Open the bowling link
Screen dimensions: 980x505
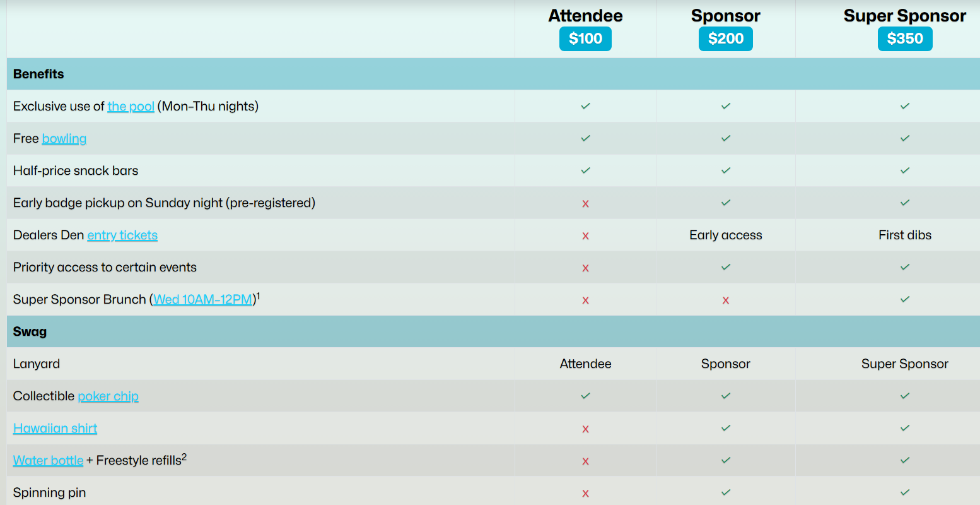click(64, 139)
